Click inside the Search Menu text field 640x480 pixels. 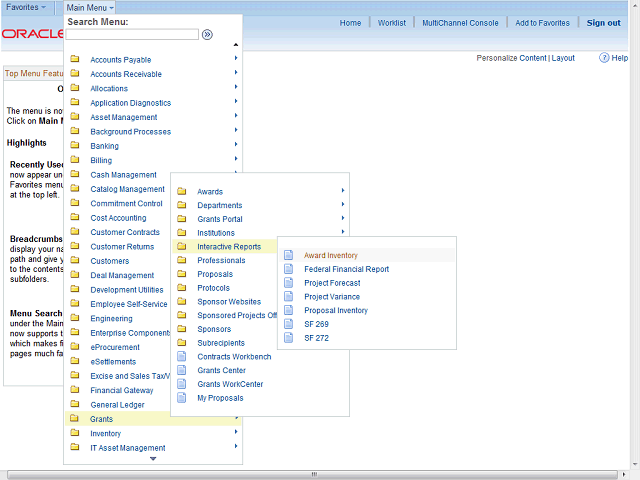[132, 34]
